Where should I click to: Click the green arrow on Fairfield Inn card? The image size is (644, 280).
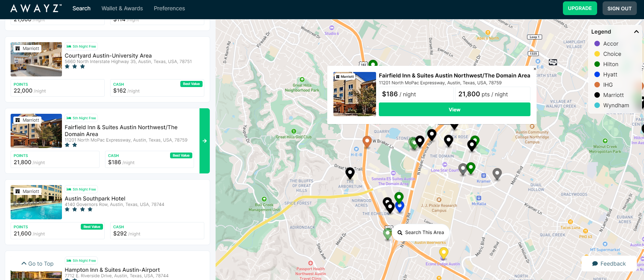point(205,141)
